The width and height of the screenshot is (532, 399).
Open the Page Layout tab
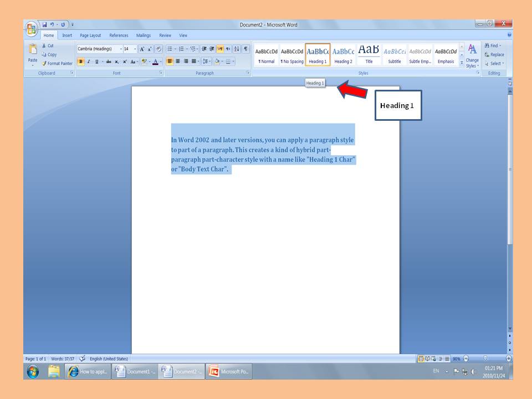(90, 35)
